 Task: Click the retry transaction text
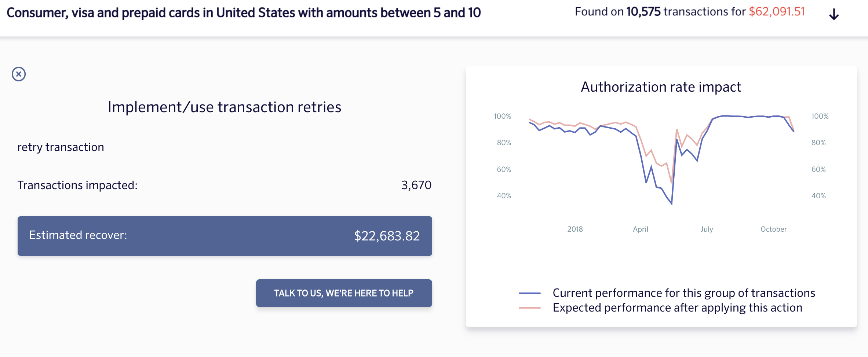(x=61, y=147)
